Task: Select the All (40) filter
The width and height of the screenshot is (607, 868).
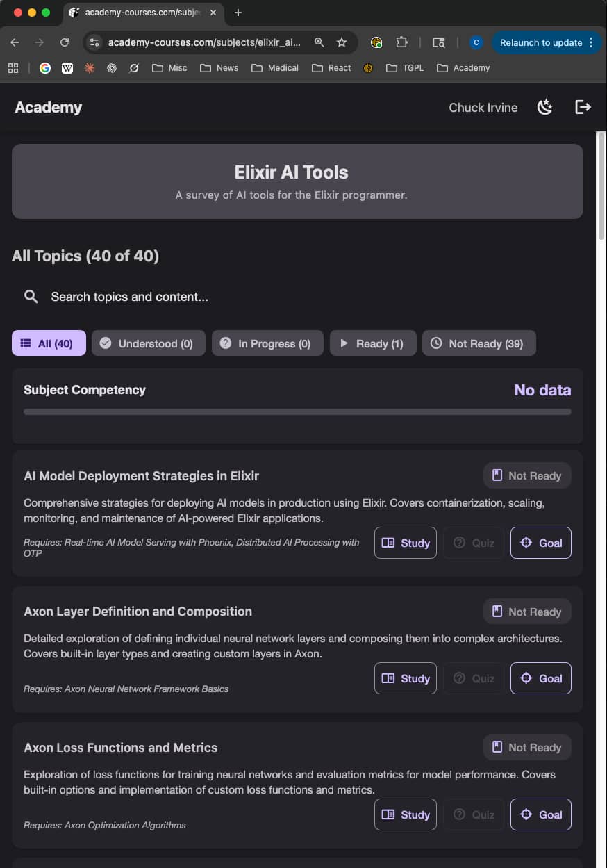Action: pos(49,343)
